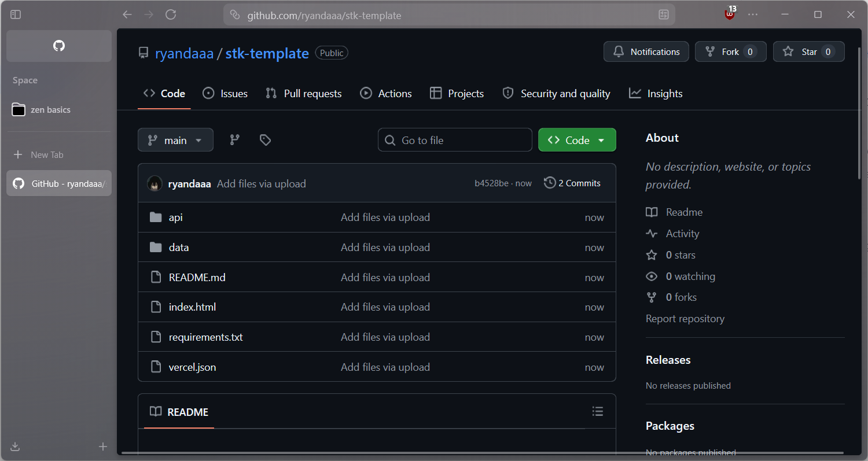The width and height of the screenshot is (868, 461).
Task: Open the pinned GitHub essential tile
Action: 59,46
